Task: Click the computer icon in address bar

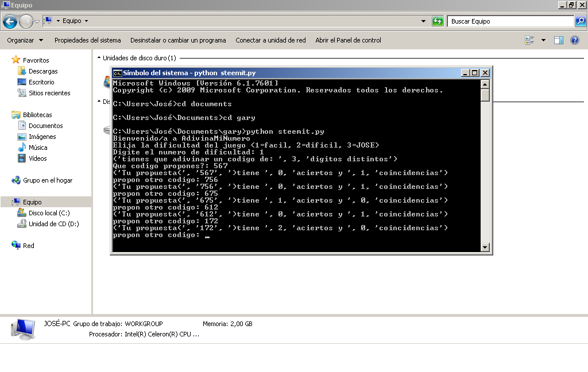Action: (48, 21)
